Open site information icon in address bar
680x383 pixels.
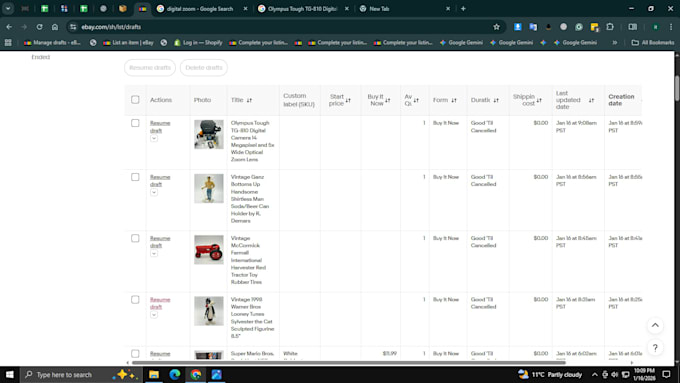73,27
